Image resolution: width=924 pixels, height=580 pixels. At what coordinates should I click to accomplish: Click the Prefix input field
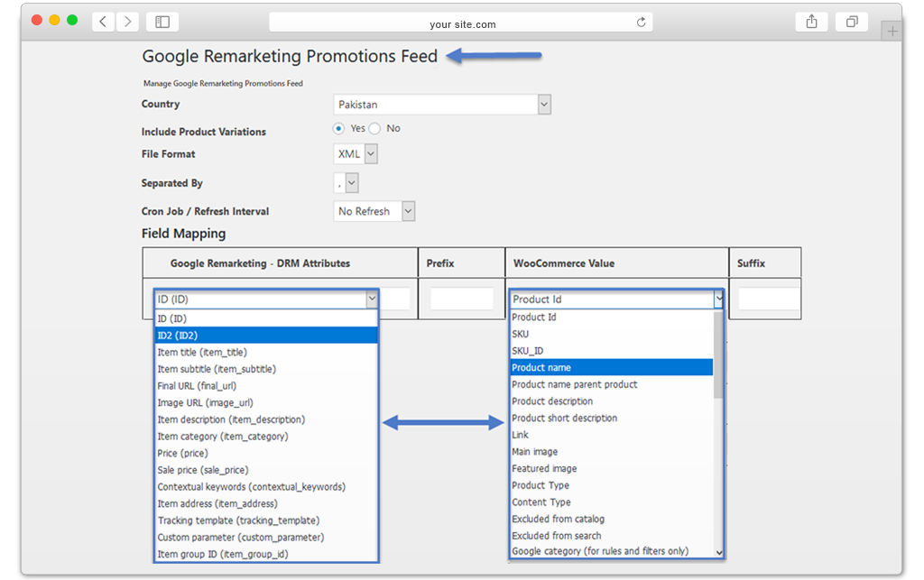click(461, 299)
